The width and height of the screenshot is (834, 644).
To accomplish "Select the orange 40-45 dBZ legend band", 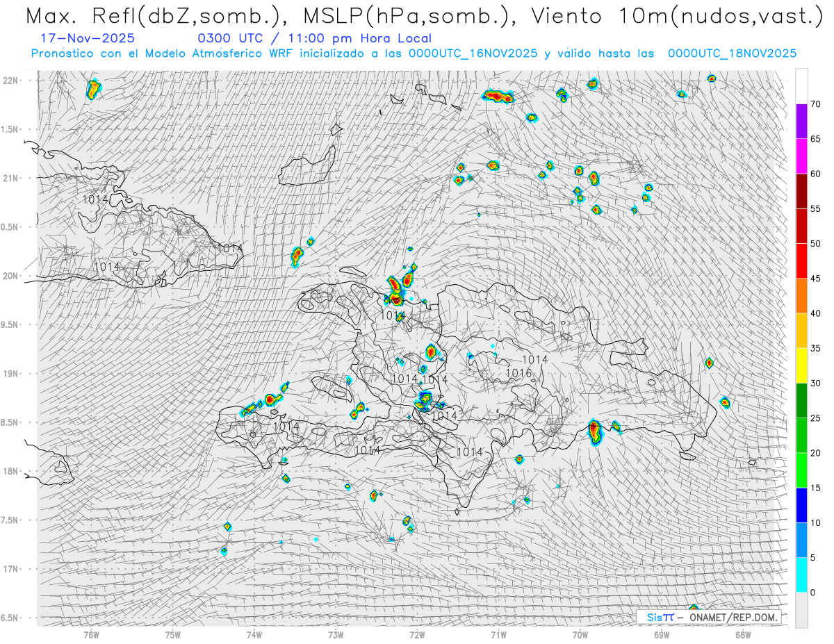I will click(x=801, y=296).
